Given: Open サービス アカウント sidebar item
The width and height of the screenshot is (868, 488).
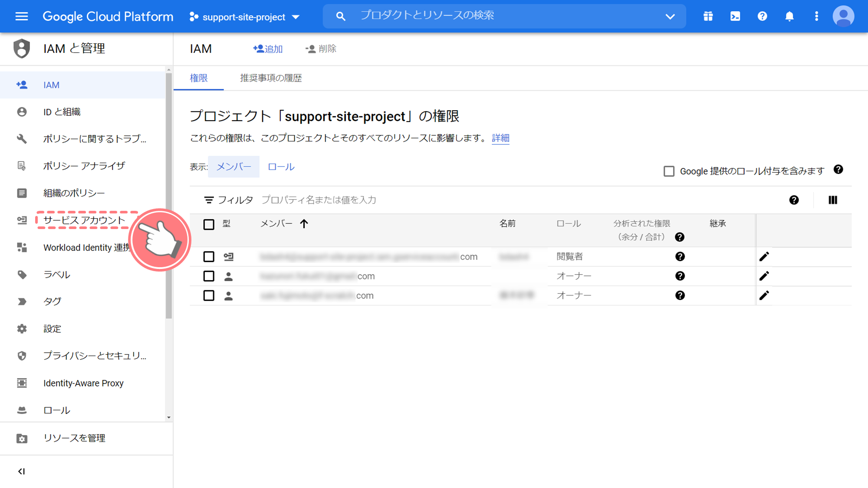Looking at the screenshot, I should tap(82, 220).
